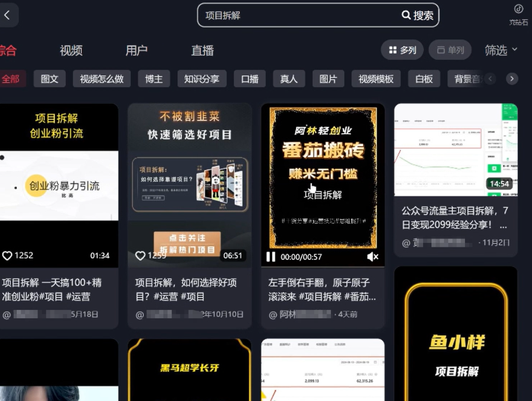Filter results by 知识分享
532x401 pixels.
click(x=202, y=79)
